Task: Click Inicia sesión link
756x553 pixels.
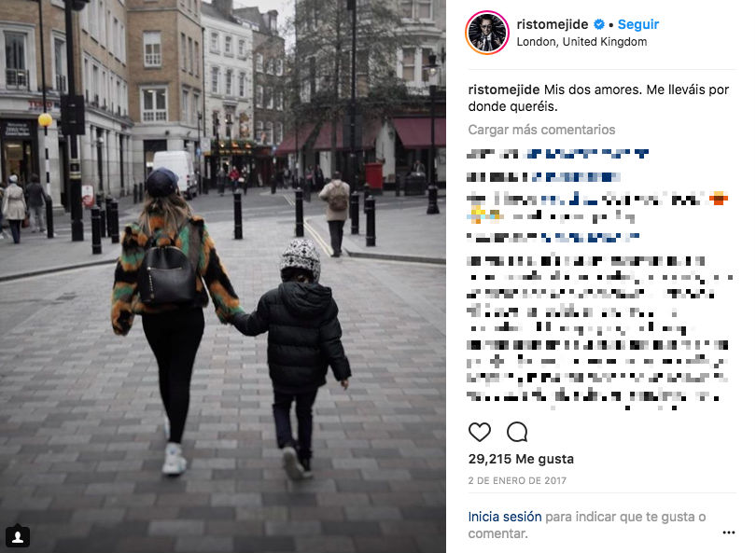Action: point(505,517)
